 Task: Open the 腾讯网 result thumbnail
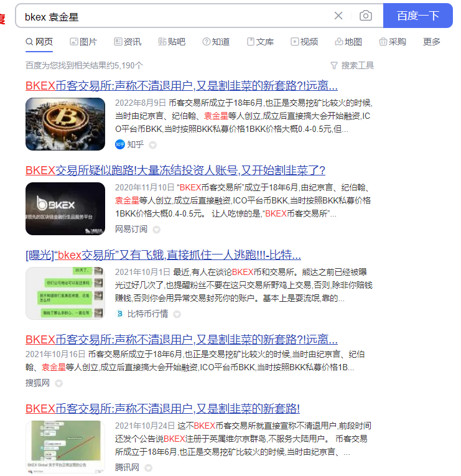[x=65, y=447]
